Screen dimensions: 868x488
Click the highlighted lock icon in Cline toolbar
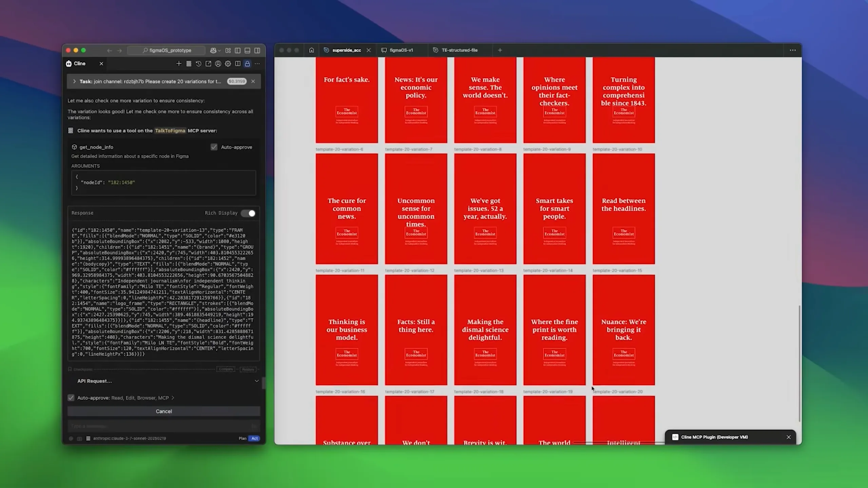[x=247, y=63]
